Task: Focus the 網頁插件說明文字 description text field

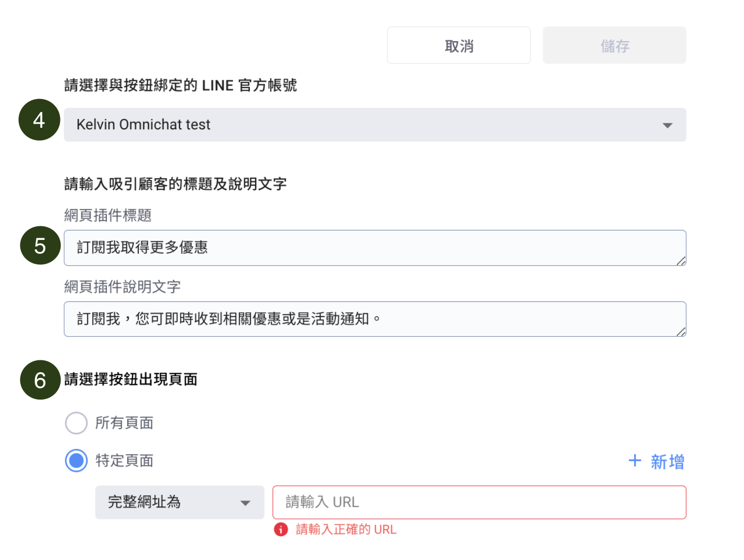Action: [x=365, y=319]
